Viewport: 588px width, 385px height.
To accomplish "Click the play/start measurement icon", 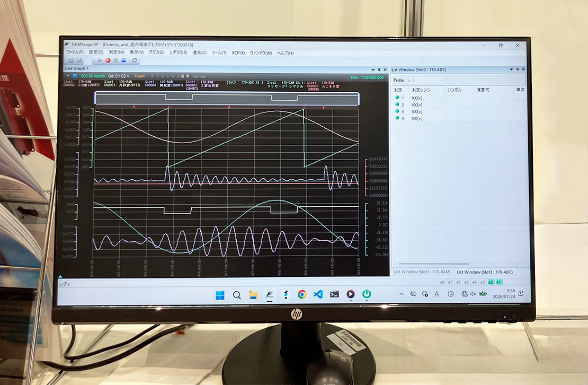I will pos(100,60).
